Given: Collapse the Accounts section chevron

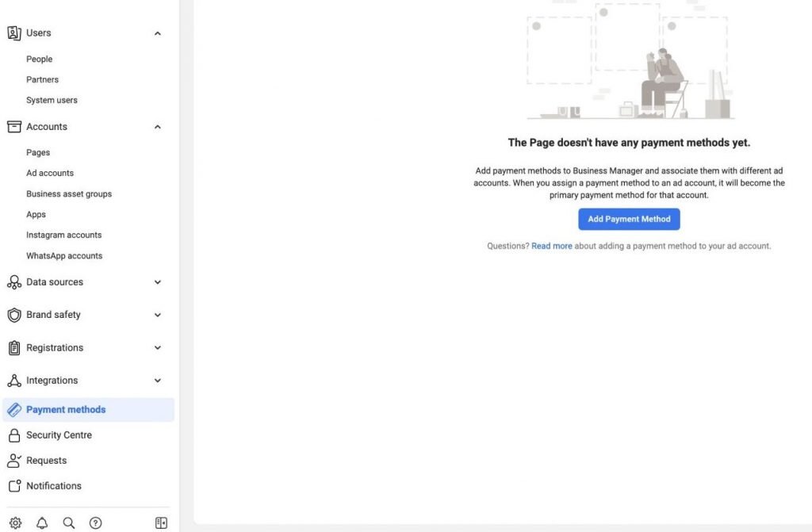Looking at the screenshot, I should tap(158, 127).
